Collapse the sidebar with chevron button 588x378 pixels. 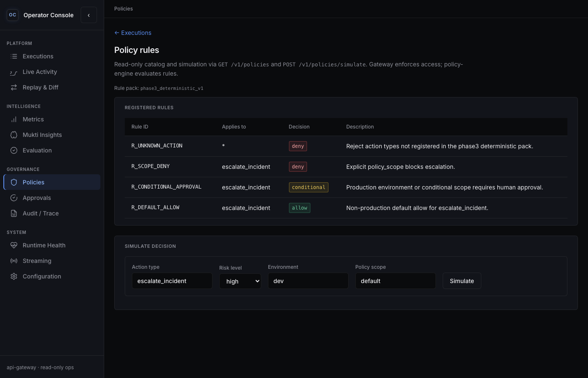click(89, 15)
